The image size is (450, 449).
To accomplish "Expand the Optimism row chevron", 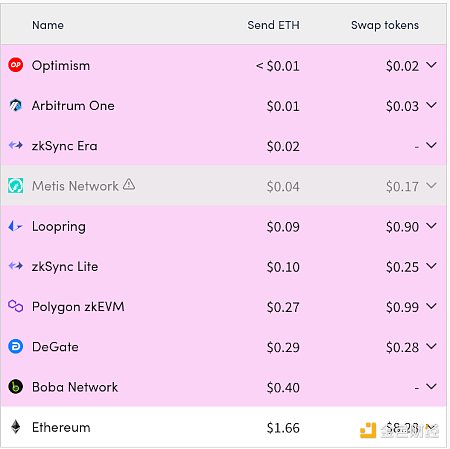I will (x=431, y=65).
